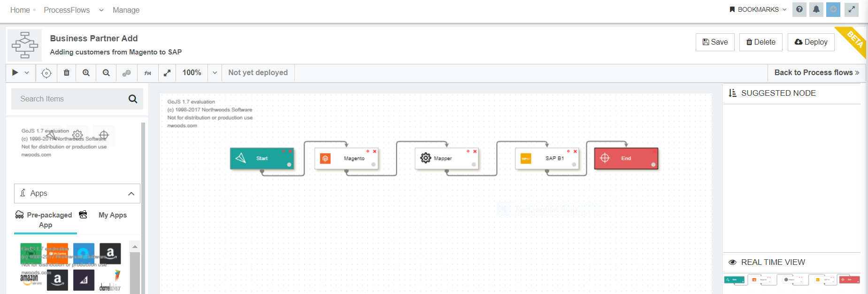The image size is (868, 294).
Task: Switch to the My Apps tab
Action: 113,215
